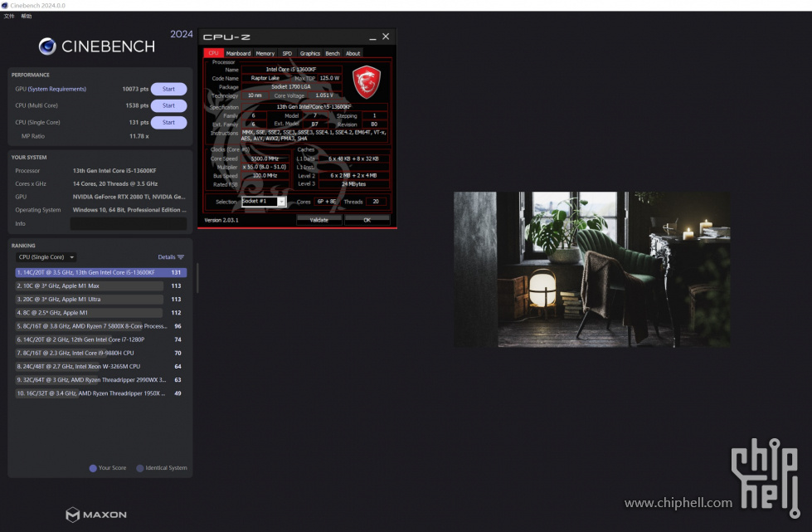Screen dimensions: 812x532
Task: Select the Apple M1 Max ranking row
Action: tap(101, 286)
